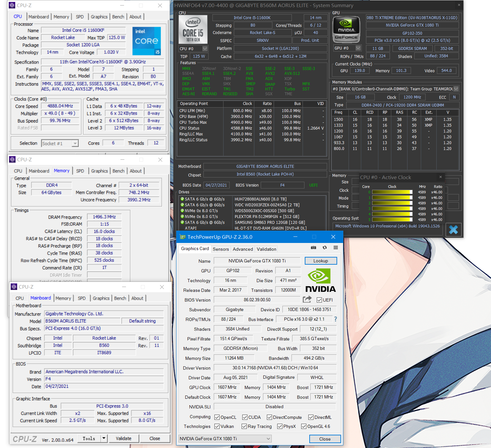Image resolution: width=491 pixels, height=448 pixels.
Task: Switch to the Sensors tab in GPU-Z
Action: (221, 249)
